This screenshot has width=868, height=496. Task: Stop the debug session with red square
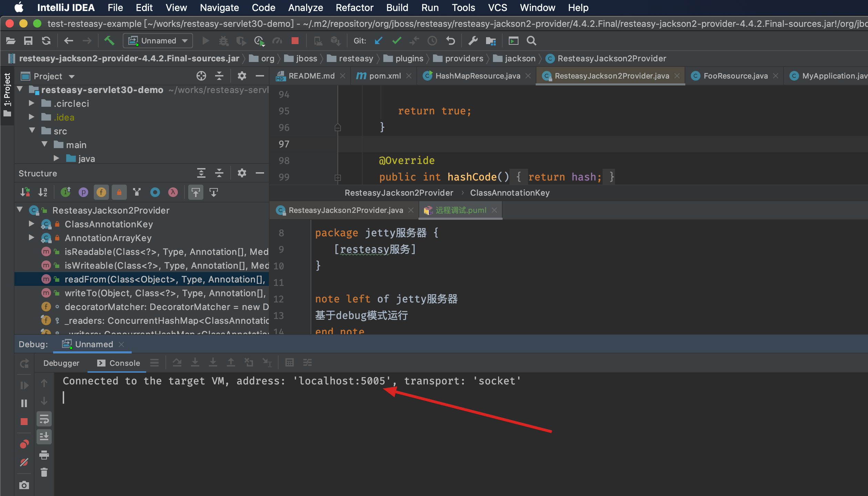24,421
